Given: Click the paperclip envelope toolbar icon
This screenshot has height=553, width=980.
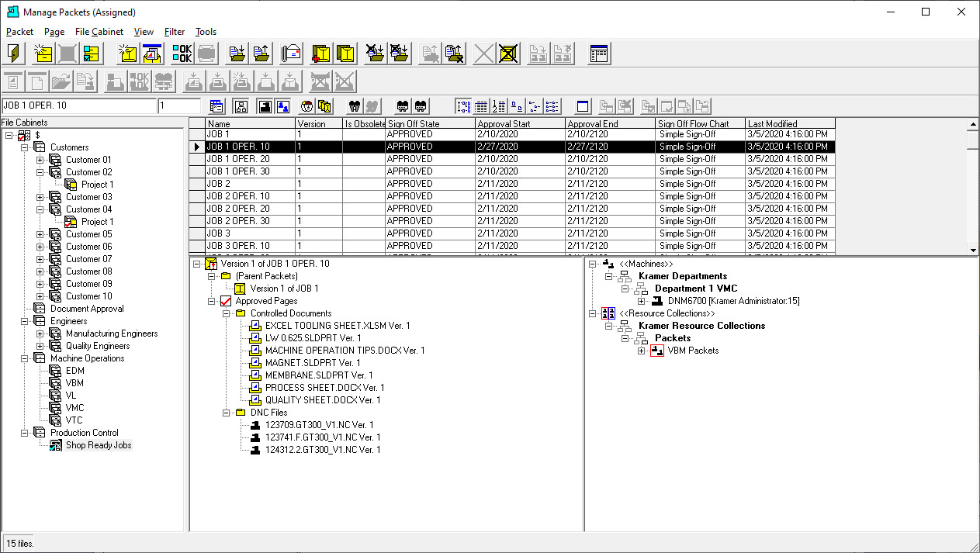Looking at the screenshot, I should [x=292, y=54].
